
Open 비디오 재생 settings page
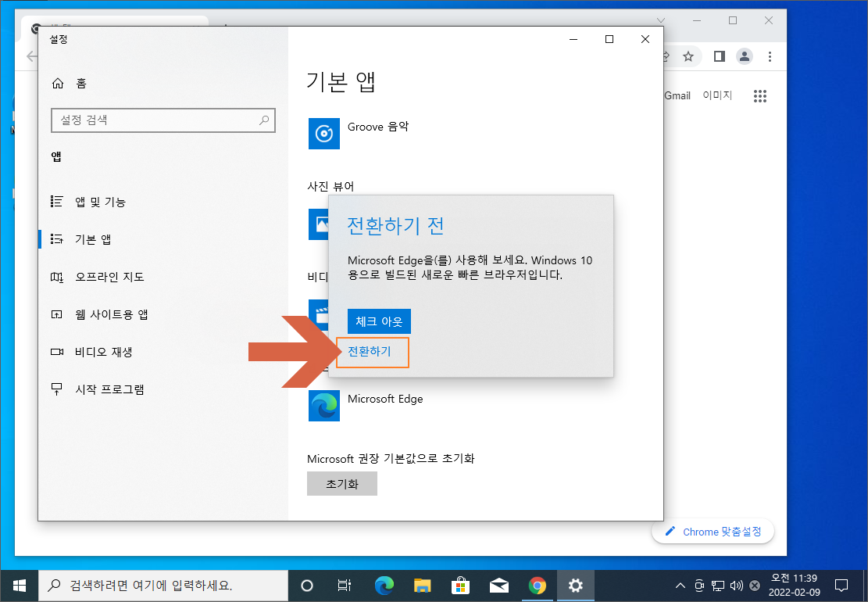coord(103,352)
